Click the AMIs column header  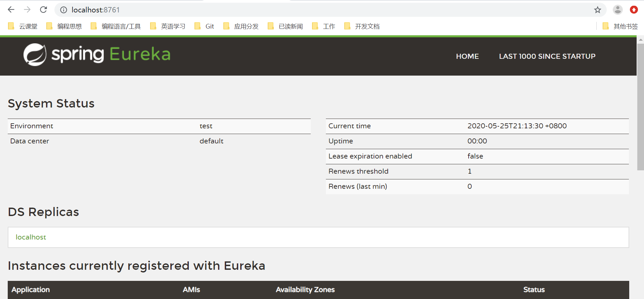[x=191, y=290]
